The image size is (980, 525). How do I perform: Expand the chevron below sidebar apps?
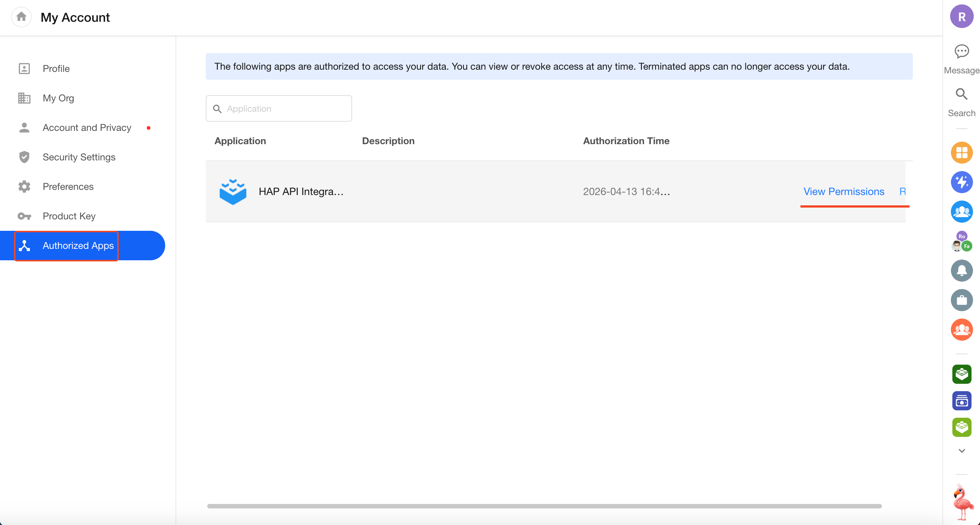pyautogui.click(x=961, y=451)
